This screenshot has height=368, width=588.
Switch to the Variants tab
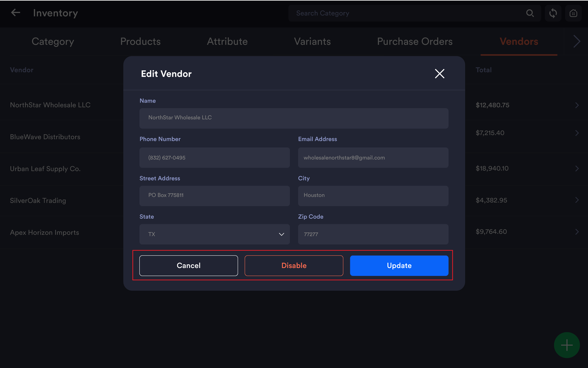pos(312,42)
